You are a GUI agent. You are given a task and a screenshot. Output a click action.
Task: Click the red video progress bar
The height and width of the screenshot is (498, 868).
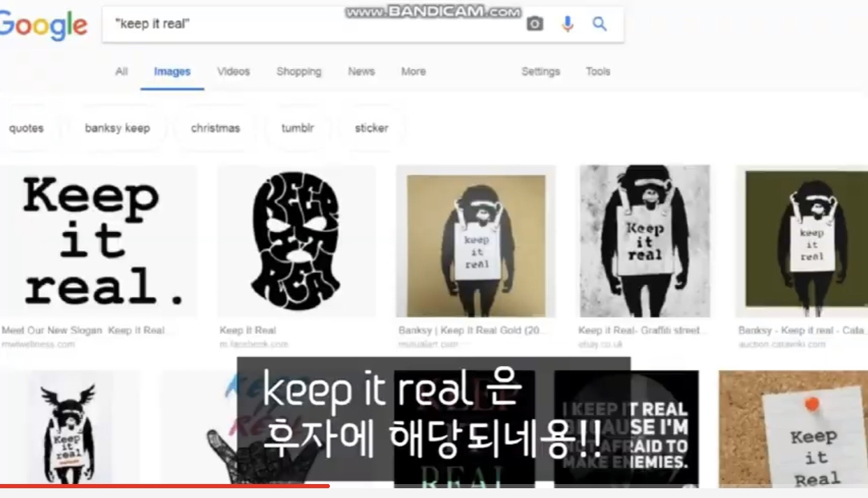click(x=164, y=485)
